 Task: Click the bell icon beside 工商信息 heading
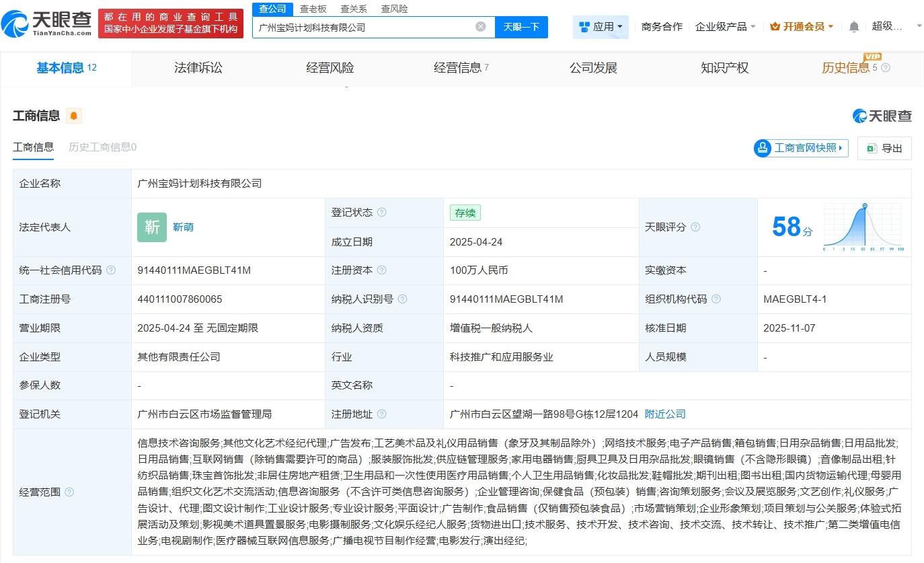(x=73, y=115)
